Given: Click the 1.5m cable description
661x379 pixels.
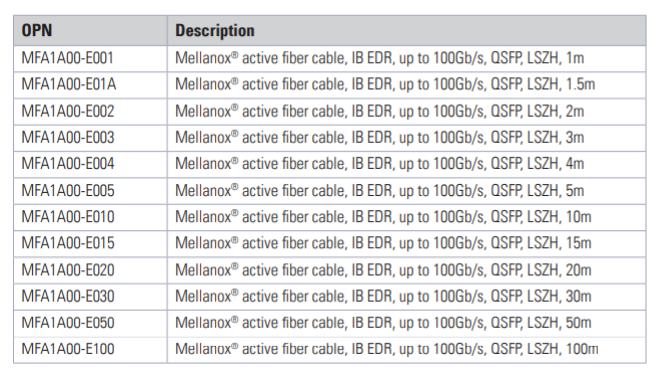Looking at the screenshot, I should tap(406, 85).
